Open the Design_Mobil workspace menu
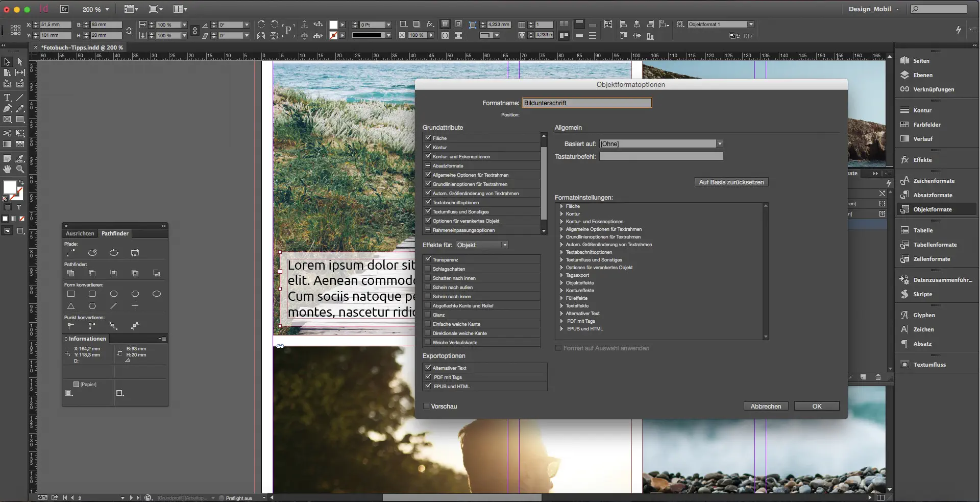 point(873,9)
